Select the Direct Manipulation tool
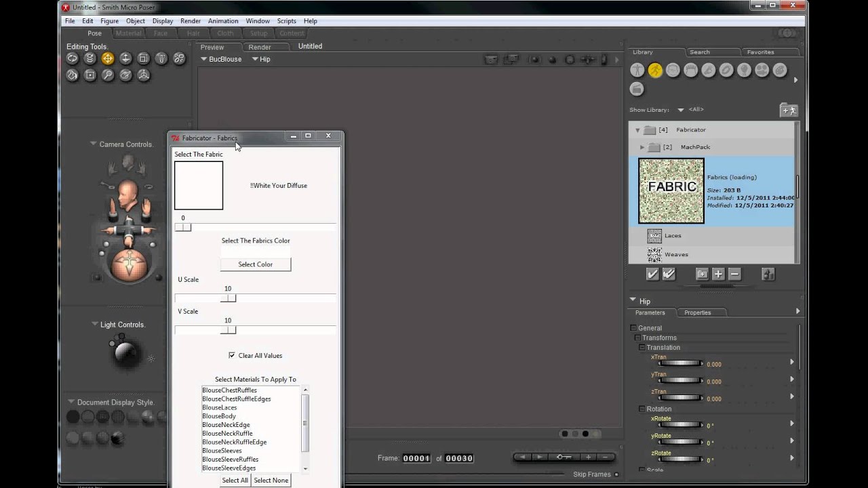The width and height of the screenshot is (868, 488). click(143, 75)
